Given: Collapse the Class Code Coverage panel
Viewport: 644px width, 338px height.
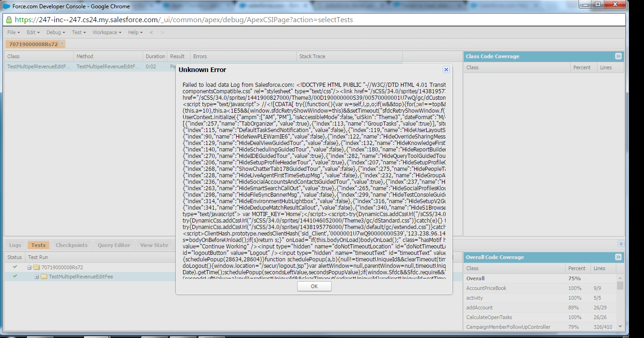Looking at the screenshot, I should (x=618, y=56).
